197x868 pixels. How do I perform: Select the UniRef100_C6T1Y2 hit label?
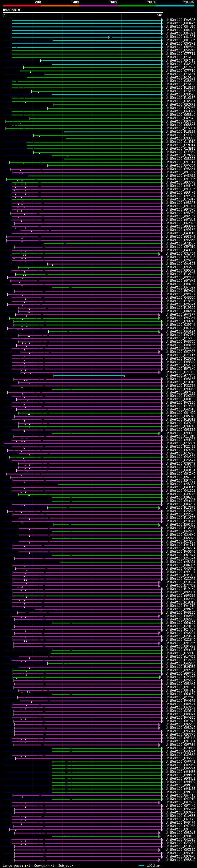180,819
